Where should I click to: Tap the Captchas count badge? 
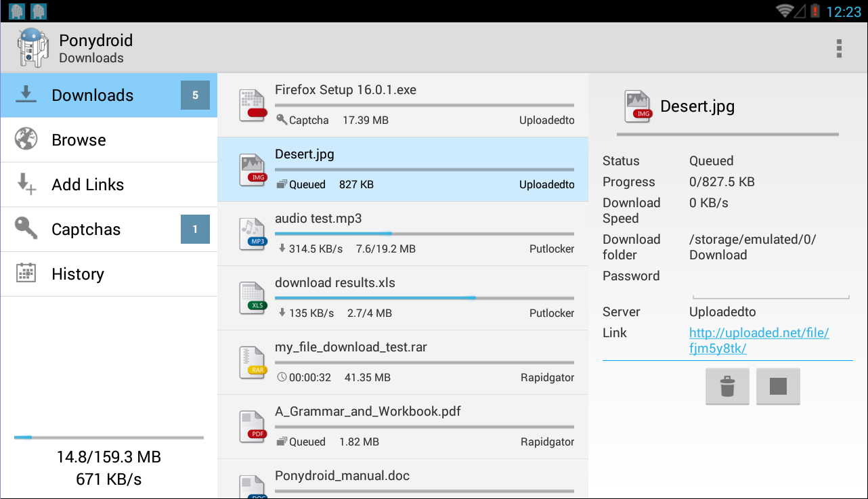[195, 230]
